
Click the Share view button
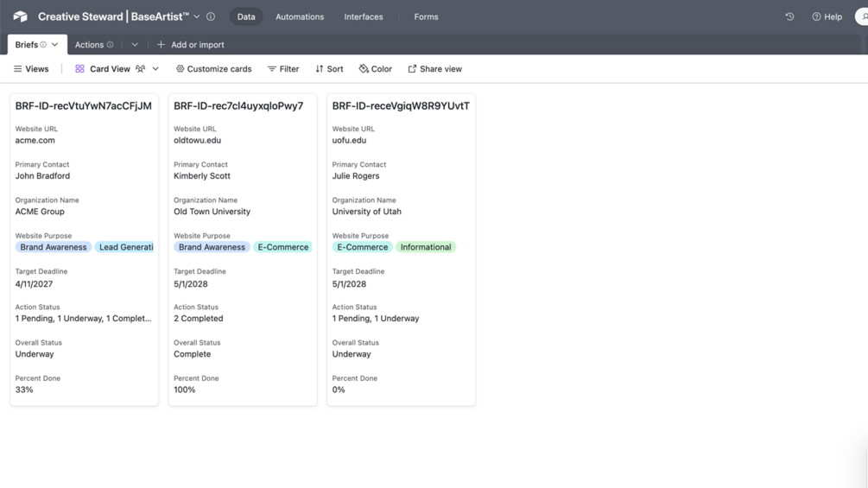(434, 69)
